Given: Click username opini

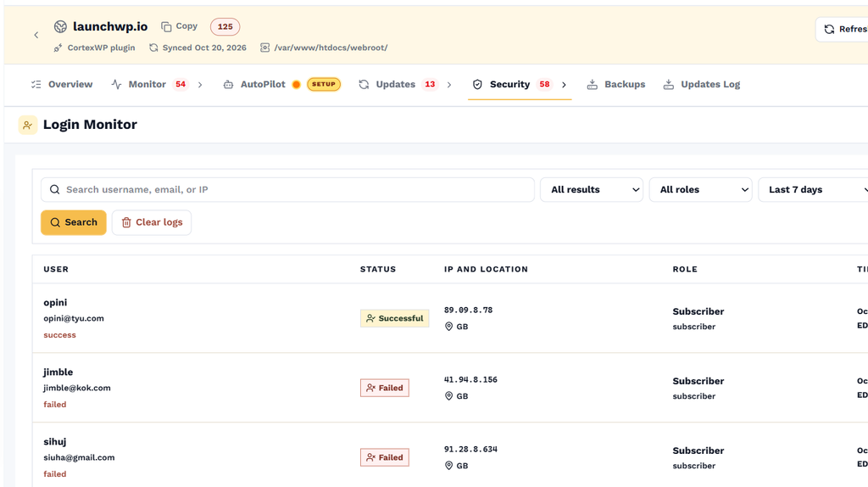Looking at the screenshot, I should pos(55,303).
